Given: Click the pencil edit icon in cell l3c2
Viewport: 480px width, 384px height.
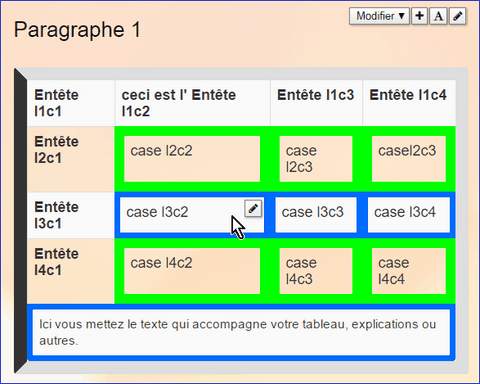Looking at the screenshot, I should click(x=253, y=209).
